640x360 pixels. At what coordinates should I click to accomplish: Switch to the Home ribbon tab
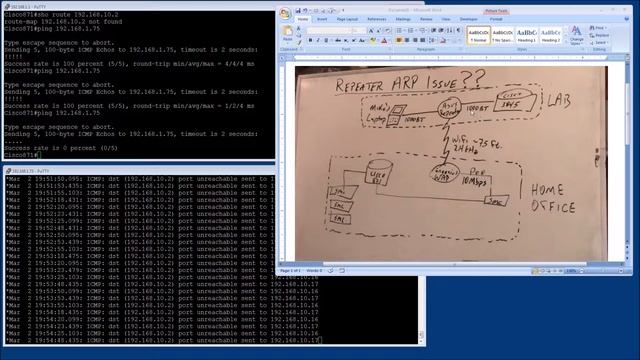pos(303,19)
